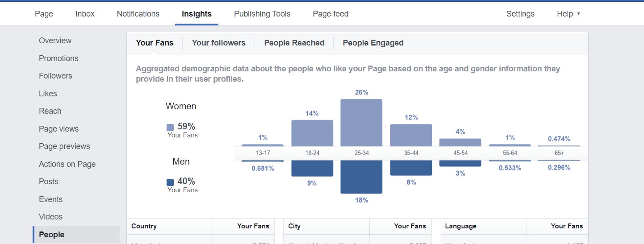Open Page views in sidebar
The height and width of the screenshot is (244, 644).
coord(59,129)
